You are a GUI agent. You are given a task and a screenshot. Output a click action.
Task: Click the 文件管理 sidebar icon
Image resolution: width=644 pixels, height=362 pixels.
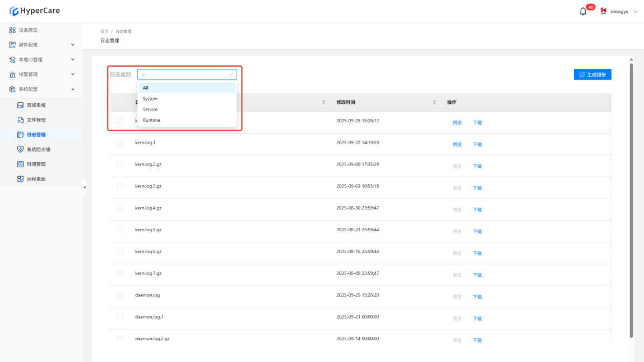[20, 120]
